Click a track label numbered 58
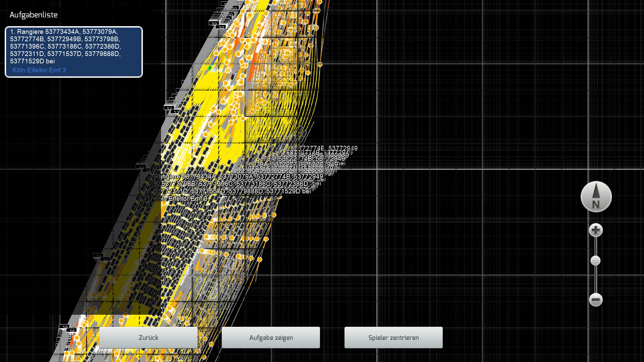This screenshot has width=644, height=362. tap(65, 327)
